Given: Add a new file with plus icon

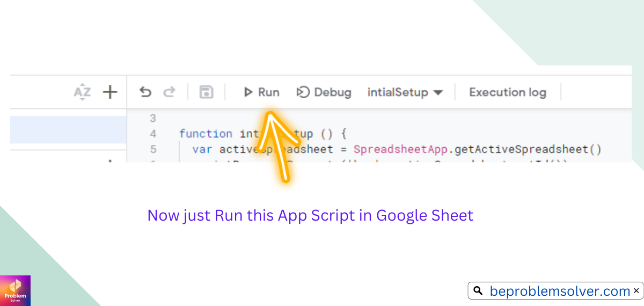Looking at the screenshot, I should [x=110, y=92].
